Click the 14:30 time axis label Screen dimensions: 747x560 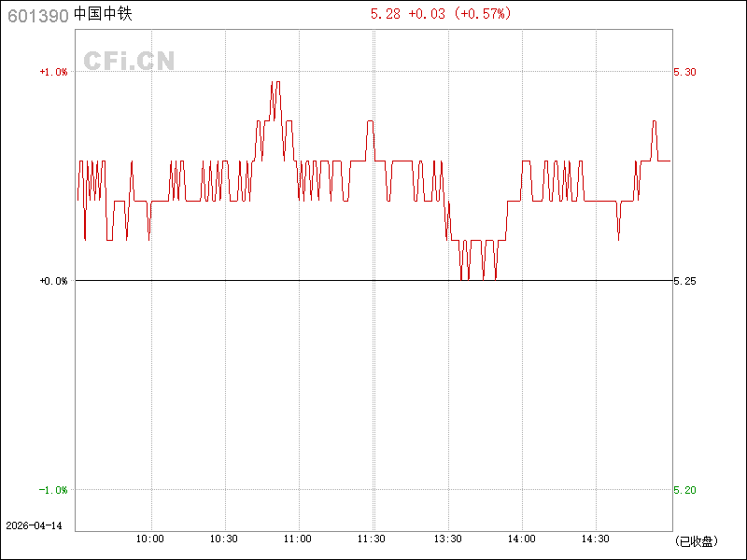click(596, 539)
